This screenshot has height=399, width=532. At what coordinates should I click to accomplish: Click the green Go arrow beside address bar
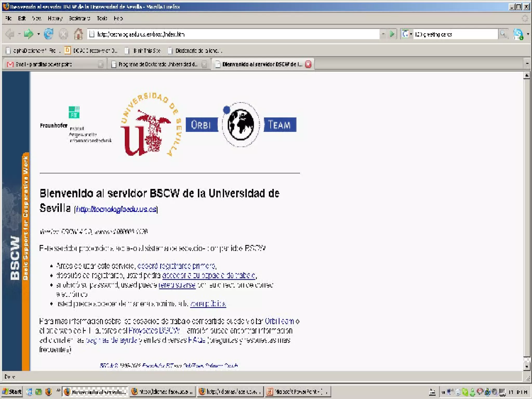point(392,34)
